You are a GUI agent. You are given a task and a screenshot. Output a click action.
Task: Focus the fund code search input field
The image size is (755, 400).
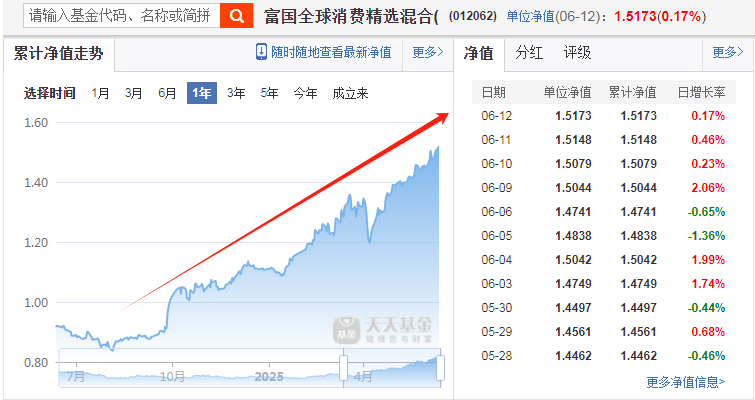122,16
